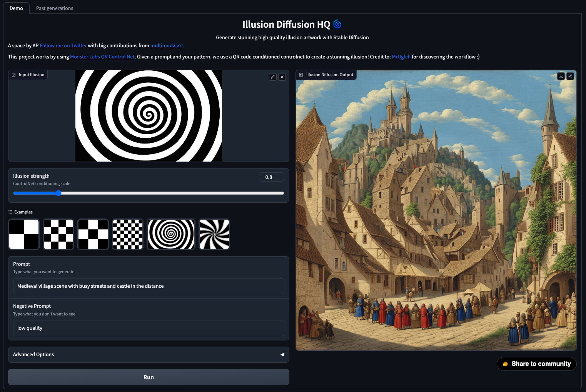Viewport: 586px width, 392px height.
Task: Open the Demo tab
Action: click(x=16, y=8)
